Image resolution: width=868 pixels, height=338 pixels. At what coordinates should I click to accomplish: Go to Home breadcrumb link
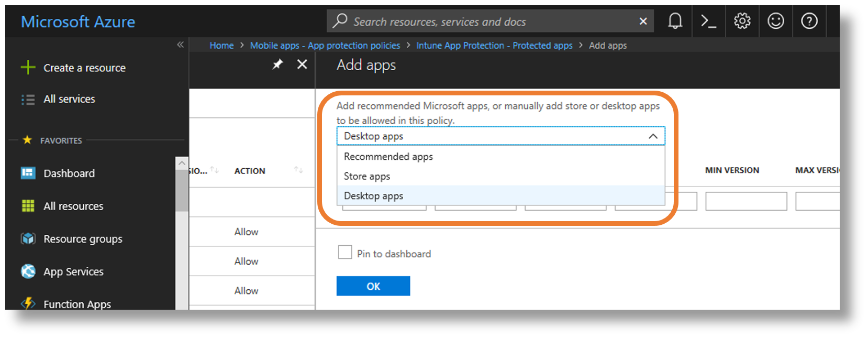tap(221, 46)
